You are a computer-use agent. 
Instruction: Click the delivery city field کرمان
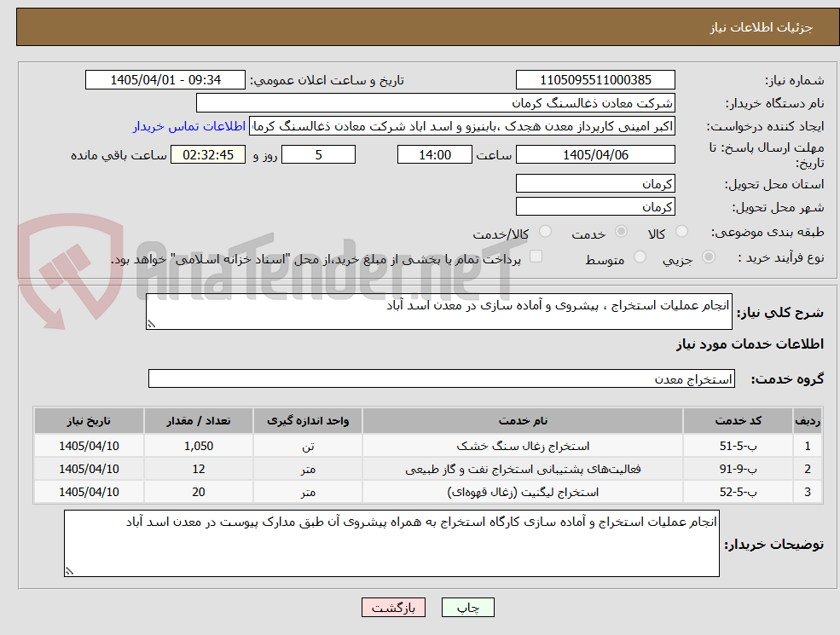coord(595,206)
